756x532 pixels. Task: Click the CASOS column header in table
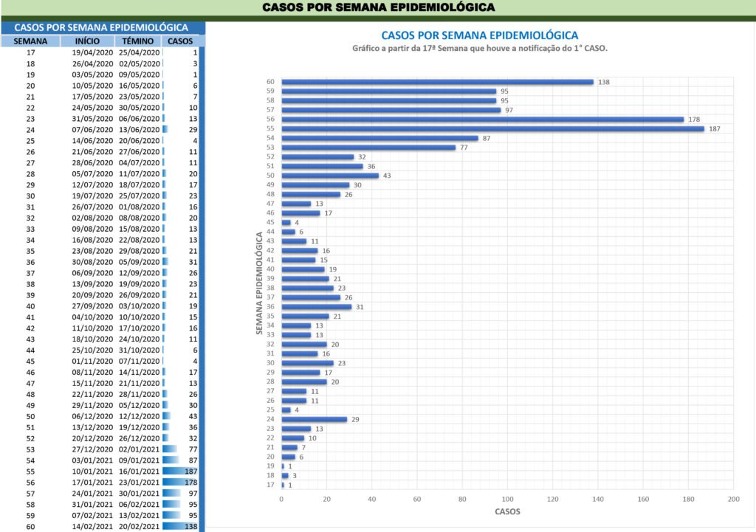[180, 41]
